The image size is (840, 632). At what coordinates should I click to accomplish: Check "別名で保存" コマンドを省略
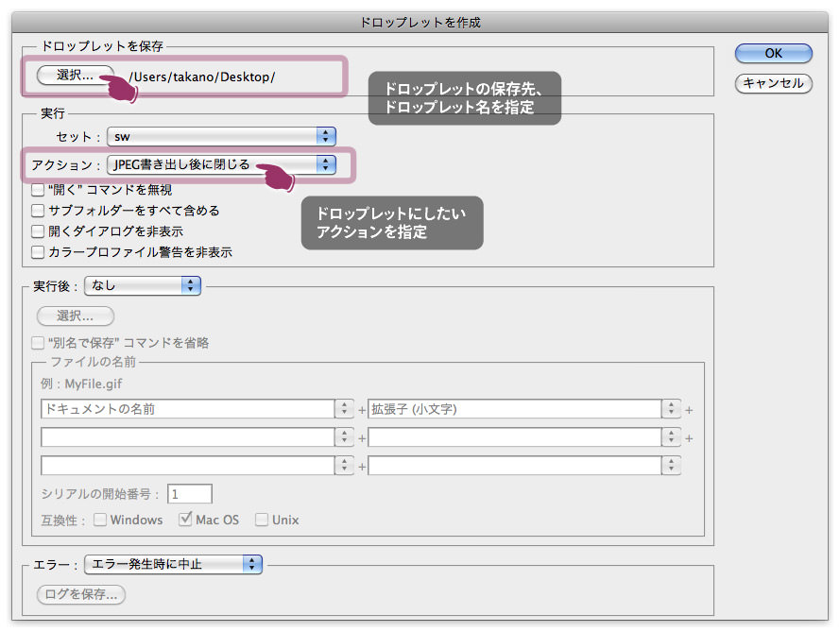coord(38,343)
